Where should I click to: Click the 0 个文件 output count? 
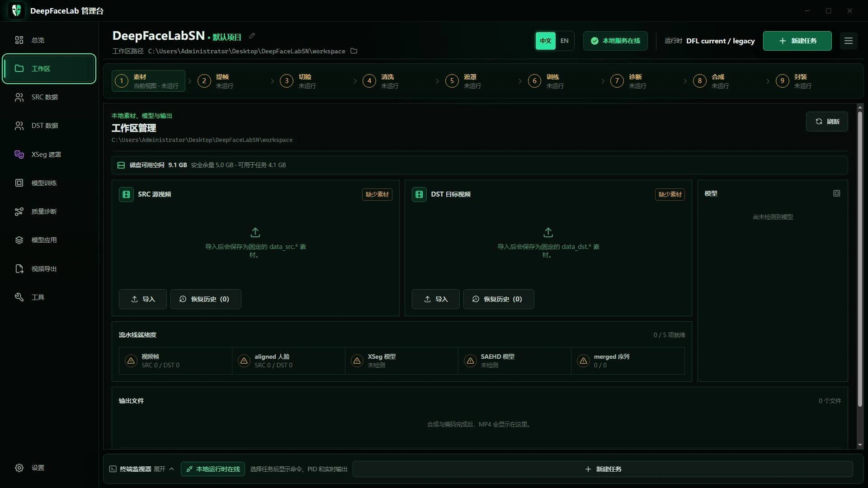click(x=830, y=401)
